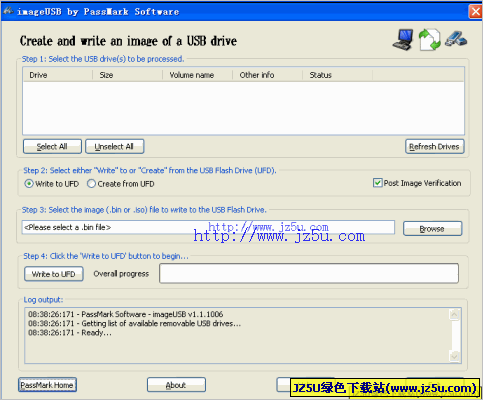Click Browse to choose an image file
This screenshot has width=483, height=400.
tap(432, 229)
